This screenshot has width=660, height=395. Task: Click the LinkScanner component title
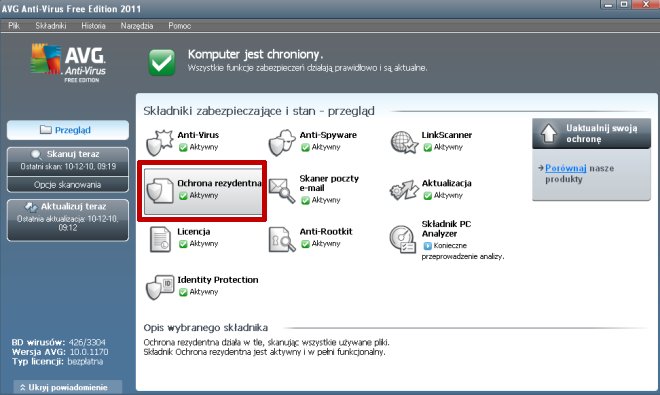pyautogui.click(x=447, y=135)
